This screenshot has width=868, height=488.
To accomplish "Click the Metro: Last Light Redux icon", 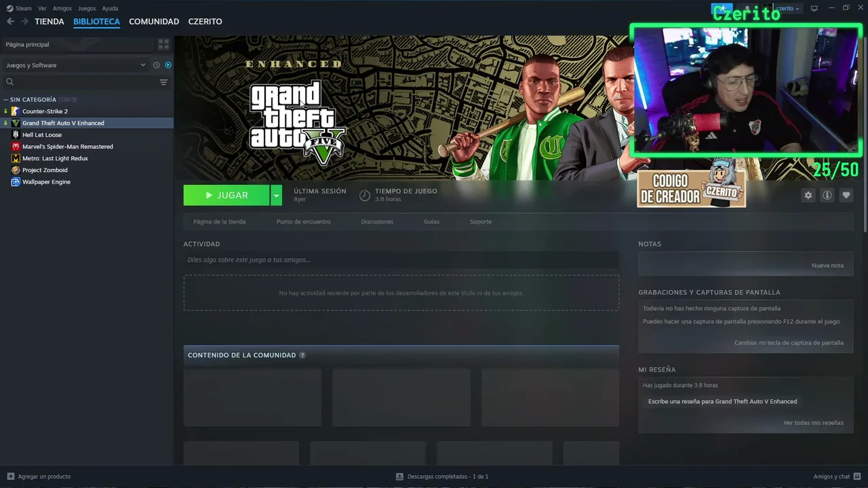I will click(16, 159).
